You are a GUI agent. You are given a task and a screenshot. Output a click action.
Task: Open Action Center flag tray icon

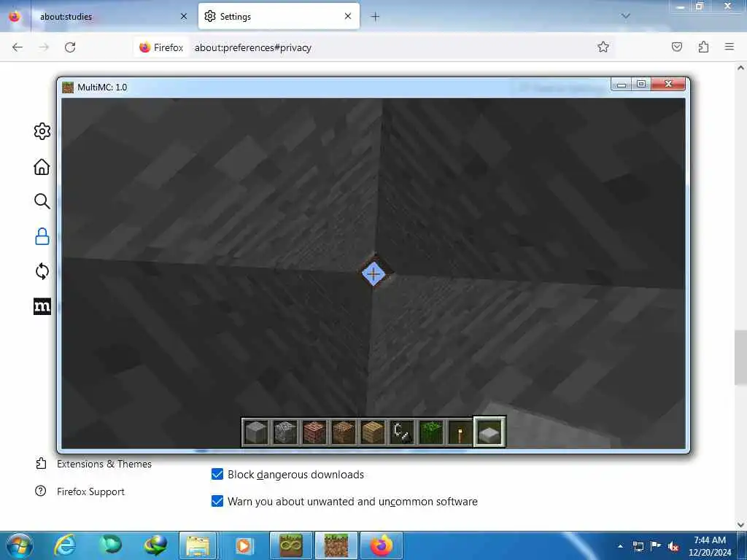click(x=656, y=546)
